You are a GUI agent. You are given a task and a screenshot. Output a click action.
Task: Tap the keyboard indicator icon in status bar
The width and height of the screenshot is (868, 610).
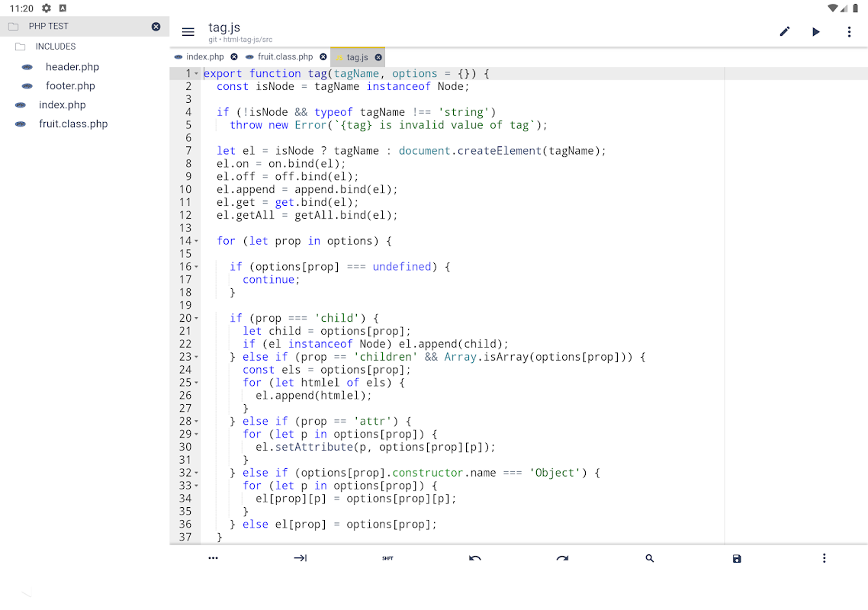pyautogui.click(x=63, y=8)
